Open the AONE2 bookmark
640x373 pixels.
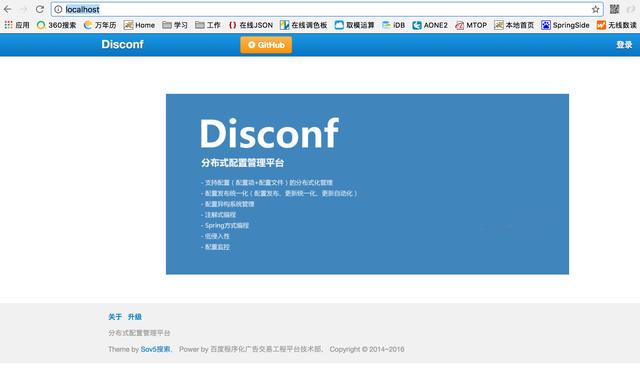[x=430, y=25]
